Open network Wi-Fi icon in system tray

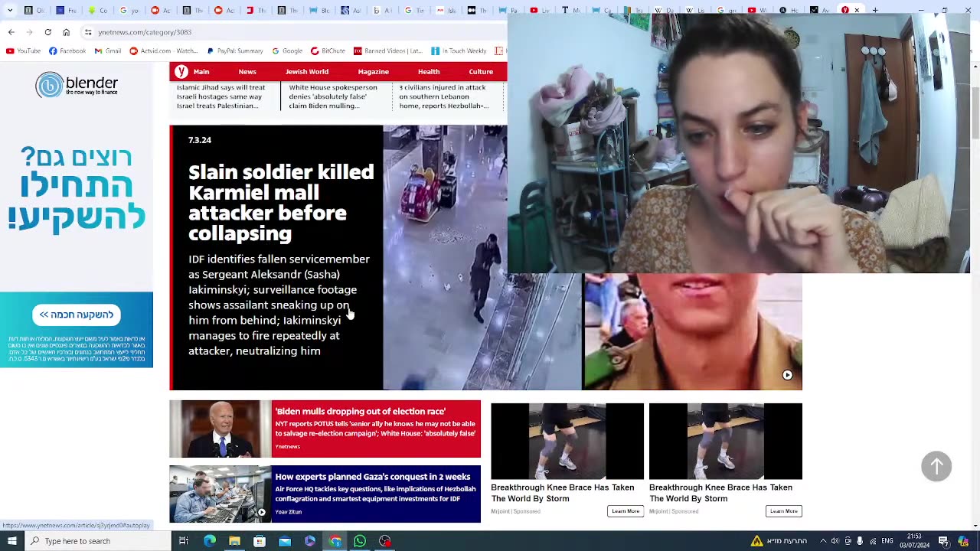(872, 541)
